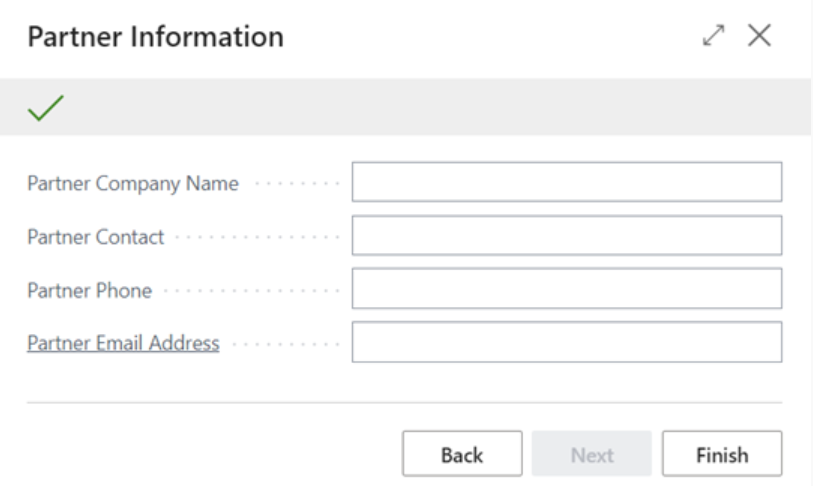The image size is (813, 486).
Task: Select the Partner Phone input field
Action: click(566, 289)
